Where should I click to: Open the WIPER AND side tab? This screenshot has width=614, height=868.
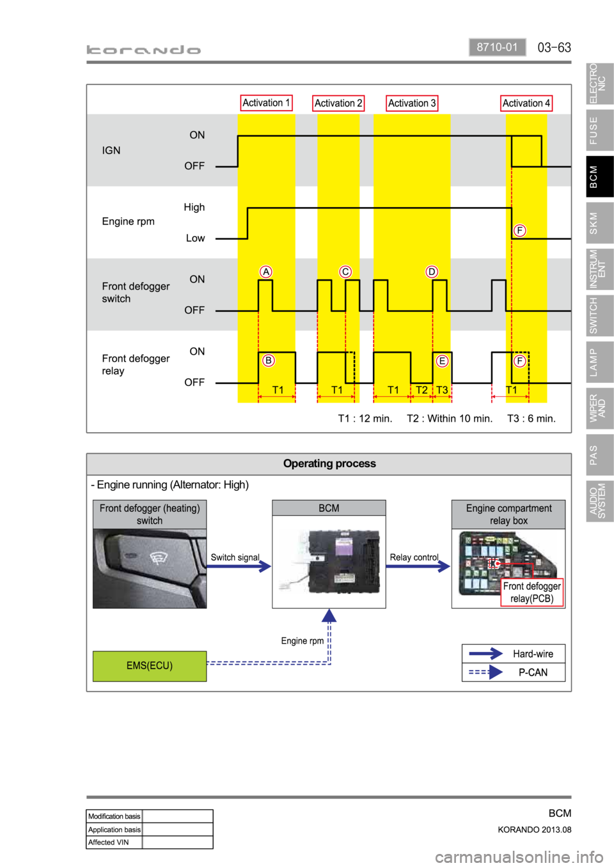(599, 408)
